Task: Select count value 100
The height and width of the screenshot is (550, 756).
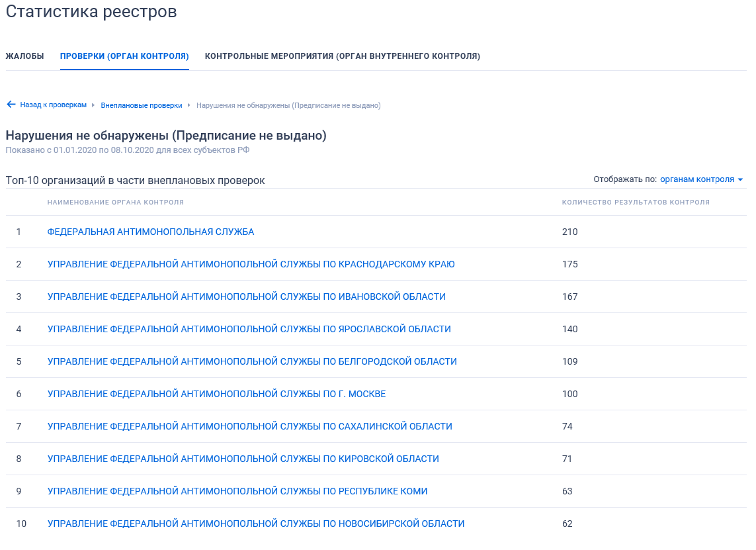Action: click(569, 394)
